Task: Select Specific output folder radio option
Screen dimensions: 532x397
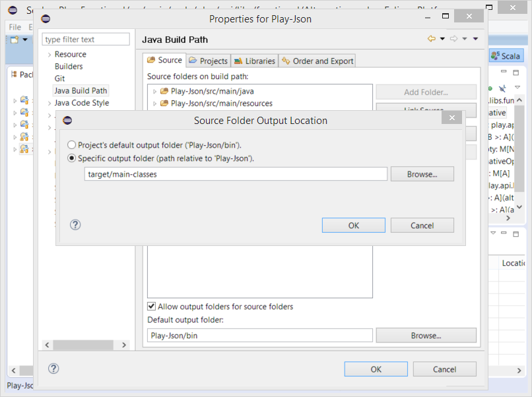Action: (71, 158)
